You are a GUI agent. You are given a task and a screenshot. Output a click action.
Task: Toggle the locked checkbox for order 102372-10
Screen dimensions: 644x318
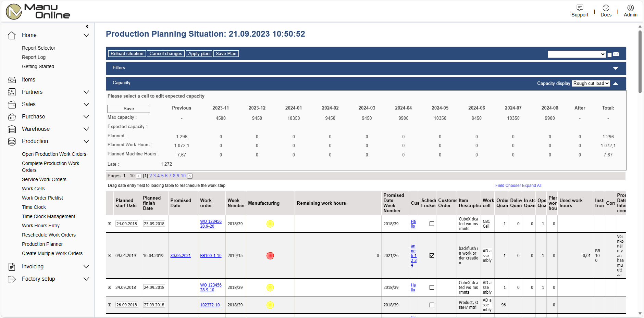click(x=432, y=305)
